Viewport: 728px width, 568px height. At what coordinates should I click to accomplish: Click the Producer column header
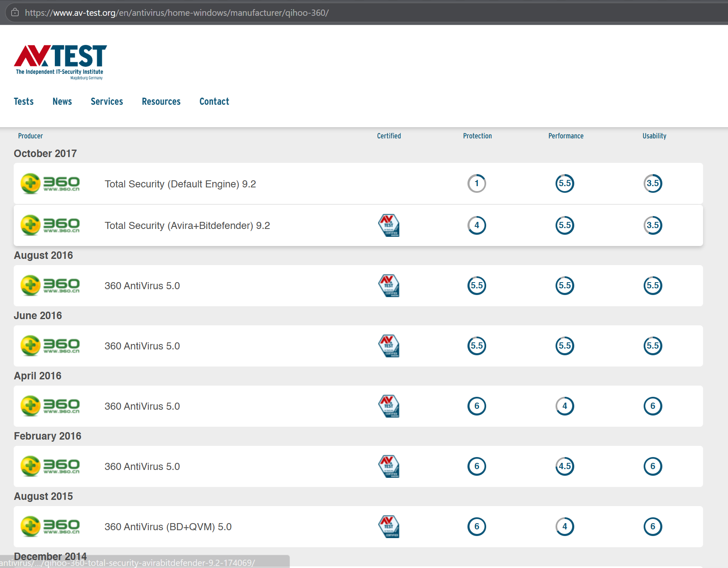[30, 136]
